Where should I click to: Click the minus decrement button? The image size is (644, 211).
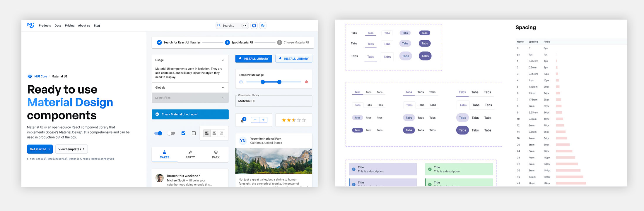(x=255, y=120)
